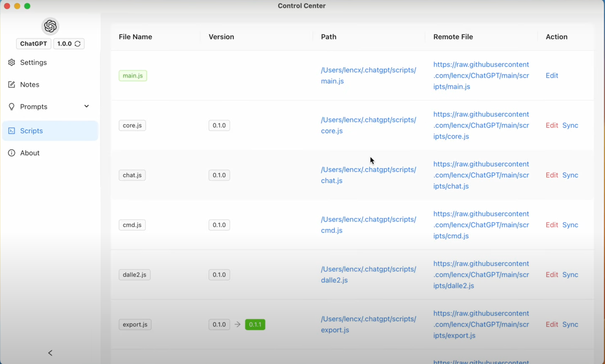Sync the export.js script
This screenshot has height=364, width=605.
(x=570, y=324)
